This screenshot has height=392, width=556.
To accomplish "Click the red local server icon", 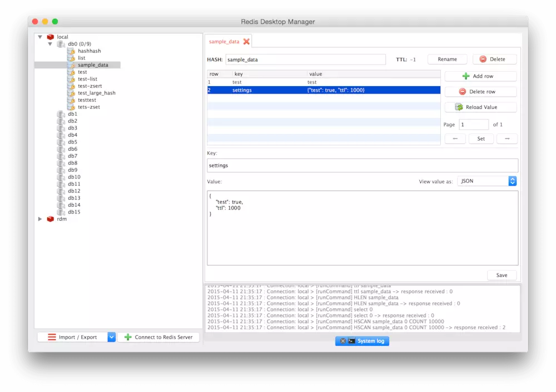I will pyautogui.click(x=51, y=37).
